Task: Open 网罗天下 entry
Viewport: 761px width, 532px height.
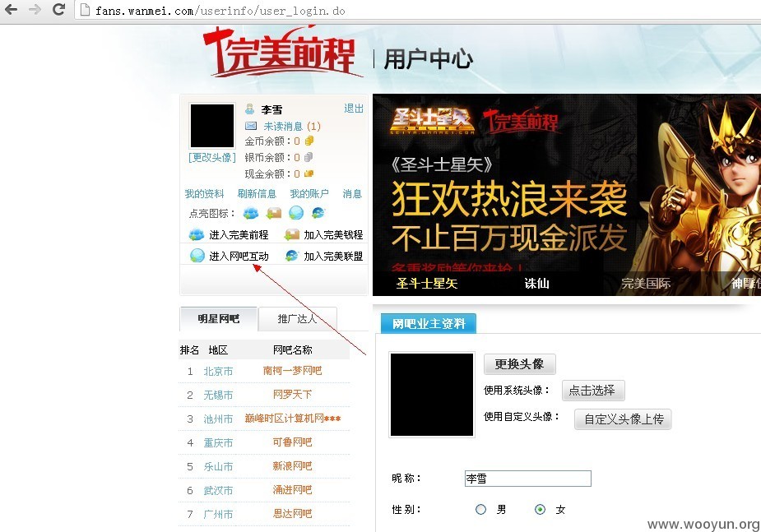Action: (292, 394)
